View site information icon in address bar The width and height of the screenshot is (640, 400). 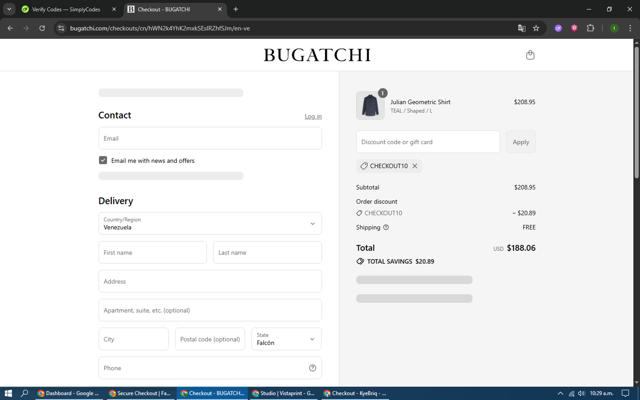(x=61, y=28)
